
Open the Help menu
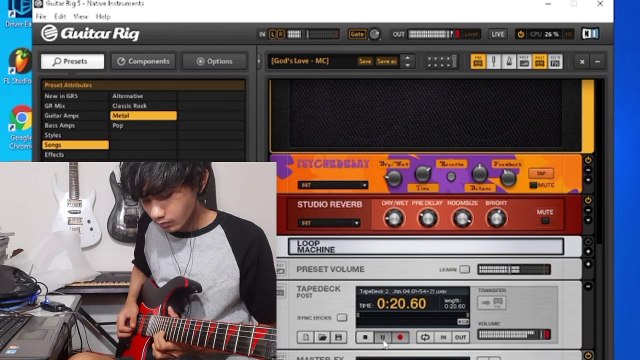(x=103, y=17)
